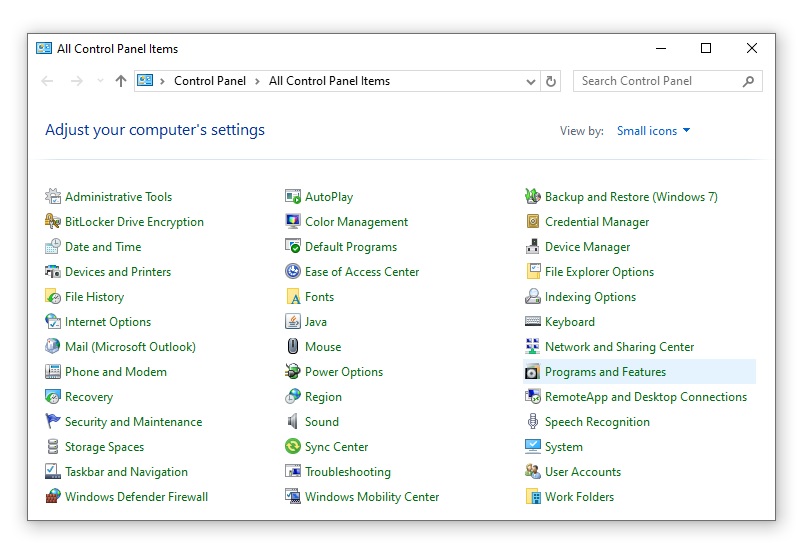Image resolution: width=807 pixels, height=555 pixels.
Task: Click the Power Options battery icon
Action: (x=293, y=371)
